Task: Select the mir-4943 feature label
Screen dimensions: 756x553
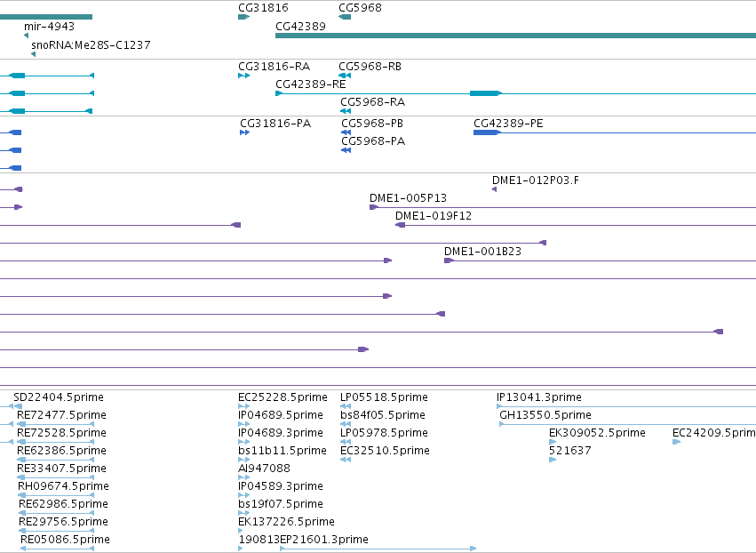Action: pos(49,27)
